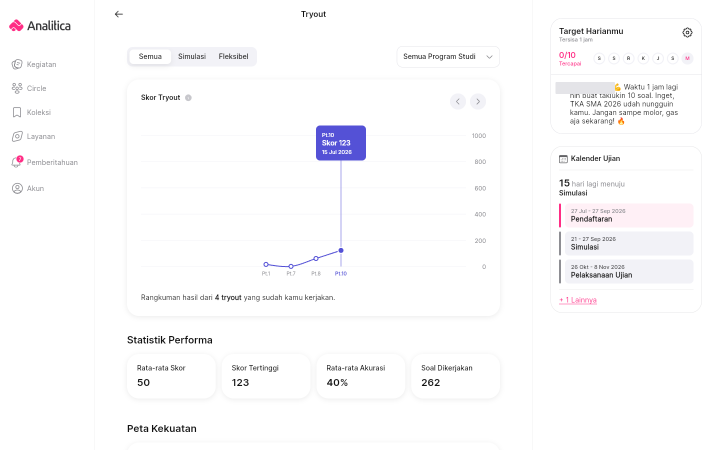Click the Analitica logo
Image resolution: width=720 pixels, height=450 pixels.
40,26
